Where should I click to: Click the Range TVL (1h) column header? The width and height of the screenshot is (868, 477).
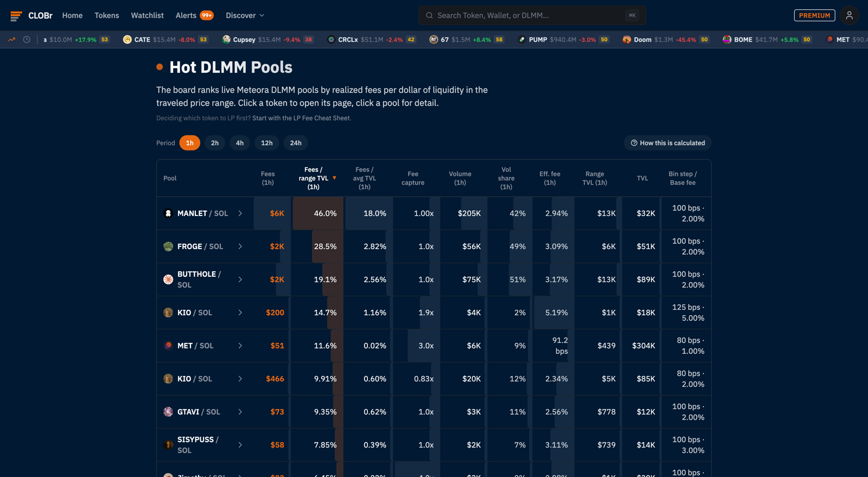(x=595, y=178)
